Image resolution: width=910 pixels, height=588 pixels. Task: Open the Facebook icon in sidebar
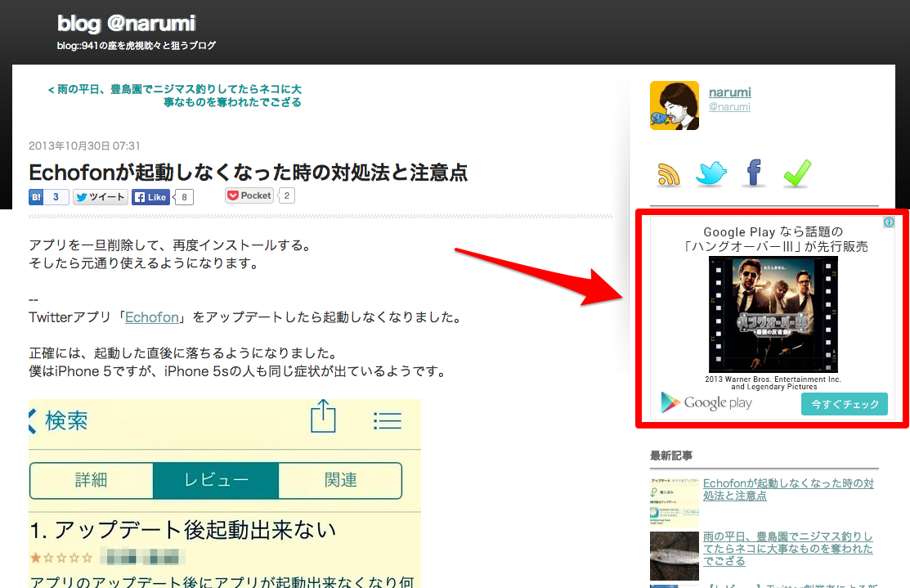(x=753, y=173)
